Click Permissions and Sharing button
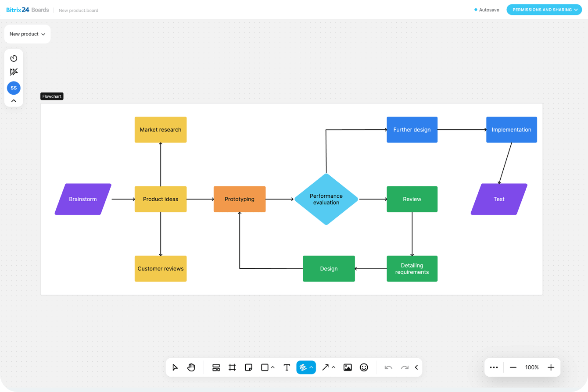 pyautogui.click(x=544, y=10)
